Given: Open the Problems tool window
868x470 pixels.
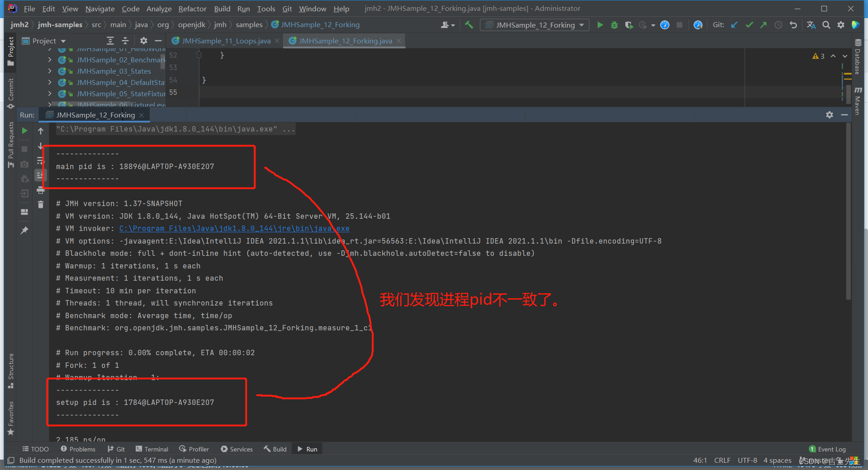Looking at the screenshot, I should coord(78,449).
